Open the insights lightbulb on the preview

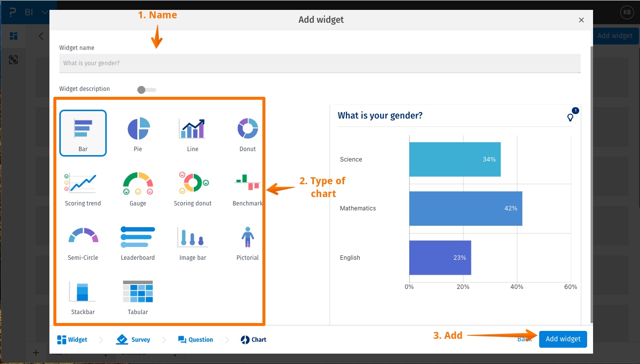click(570, 118)
